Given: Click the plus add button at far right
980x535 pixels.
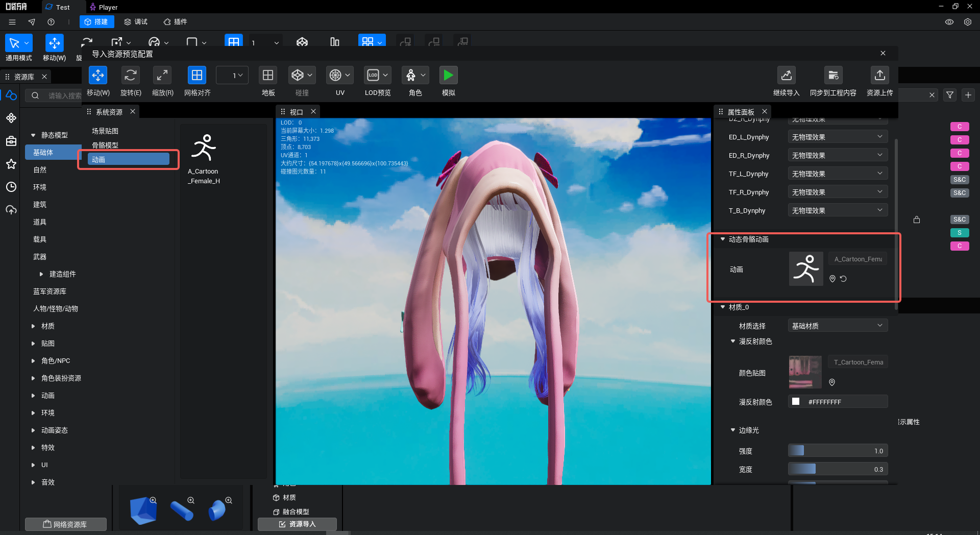Looking at the screenshot, I should tap(968, 95).
